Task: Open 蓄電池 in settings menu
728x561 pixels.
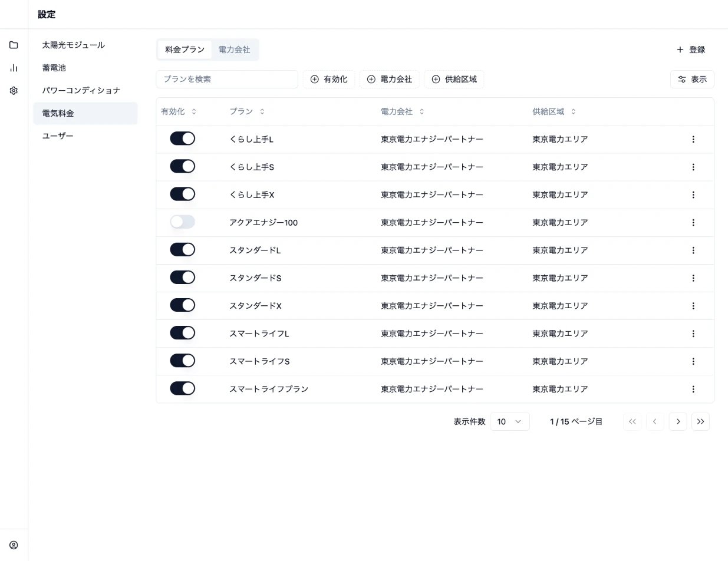Action: click(85, 68)
